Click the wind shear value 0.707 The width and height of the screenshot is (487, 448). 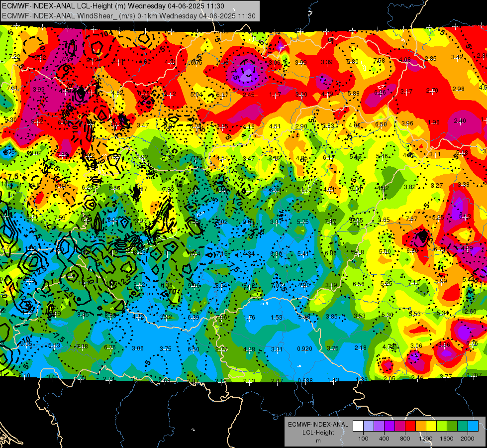[474, 375]
